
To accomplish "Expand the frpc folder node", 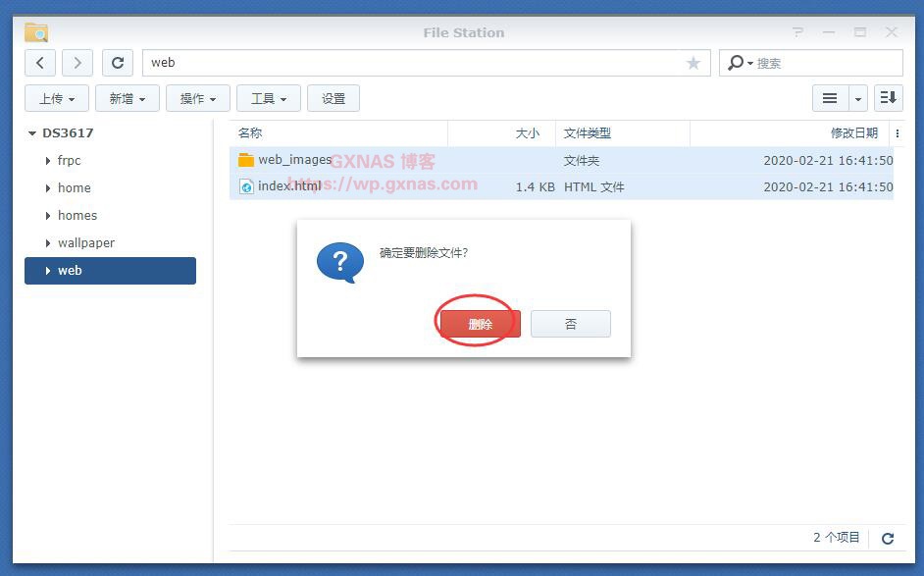I will (48, 160).
